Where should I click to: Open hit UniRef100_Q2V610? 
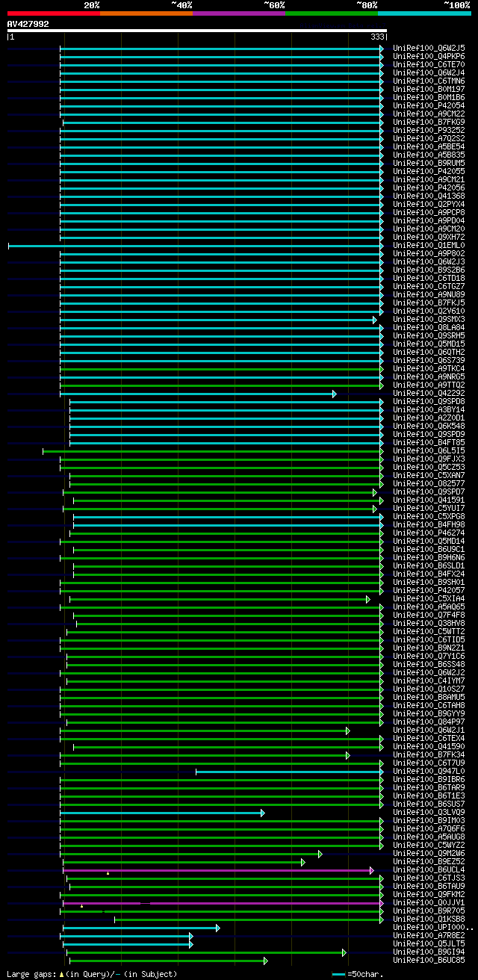click(429, 311)
